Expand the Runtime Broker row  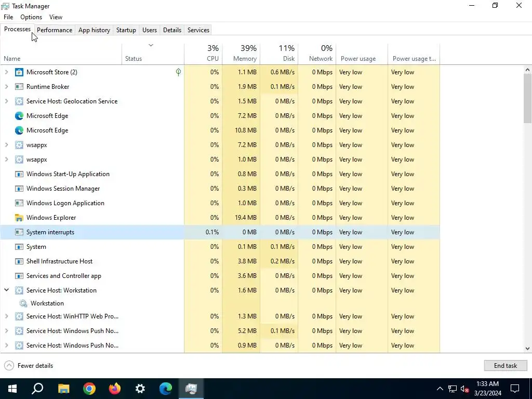pyautogui.click(x=6, y=87)
